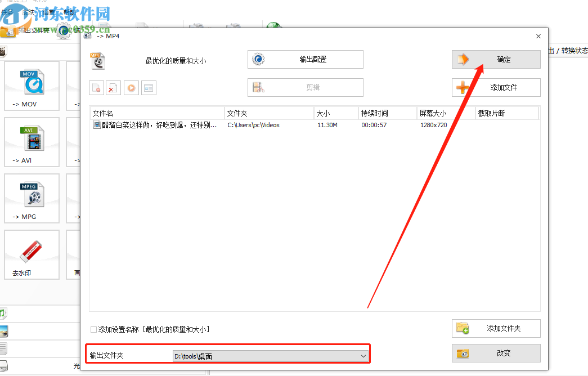Click the 剪辑 (Clip) button

point(305,87)
